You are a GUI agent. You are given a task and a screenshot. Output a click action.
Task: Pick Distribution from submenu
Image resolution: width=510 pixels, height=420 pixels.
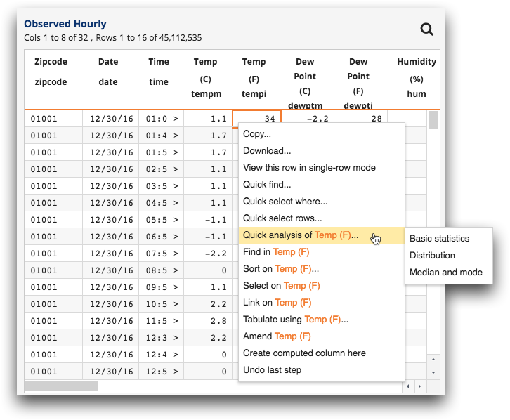click(x=449, y=256)
